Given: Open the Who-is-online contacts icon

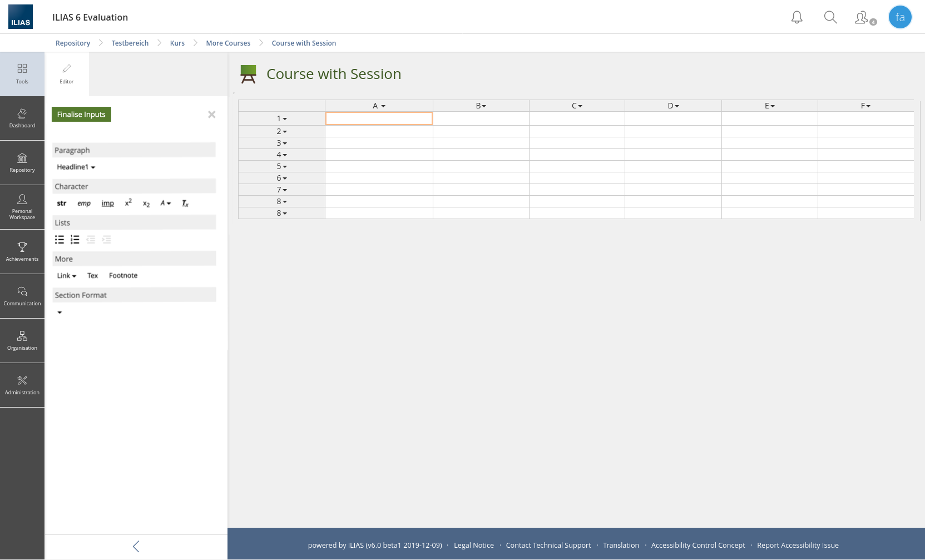Looking at the screenshot, I should coord(863,18).
